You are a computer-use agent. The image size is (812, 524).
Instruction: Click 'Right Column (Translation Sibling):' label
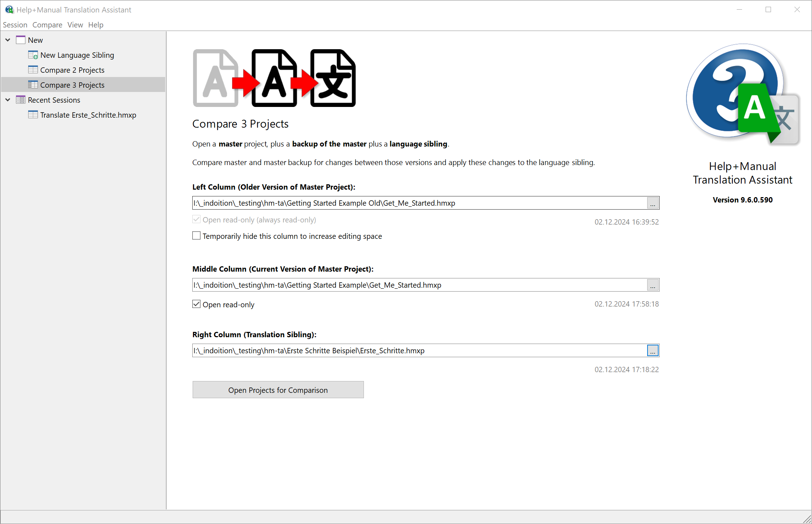254,335
